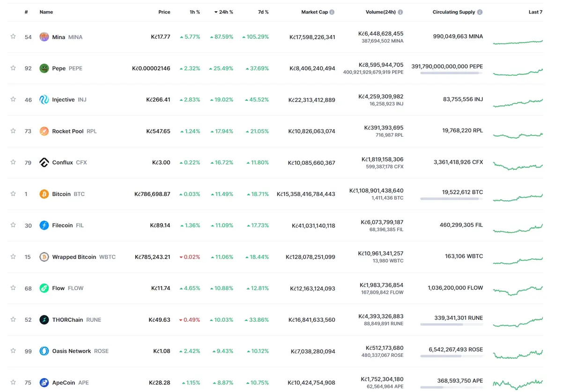The width and height of the screenshot is (562, 392).
Task: Click the Mina coin logo icon
Action: (x=44, y=37)
